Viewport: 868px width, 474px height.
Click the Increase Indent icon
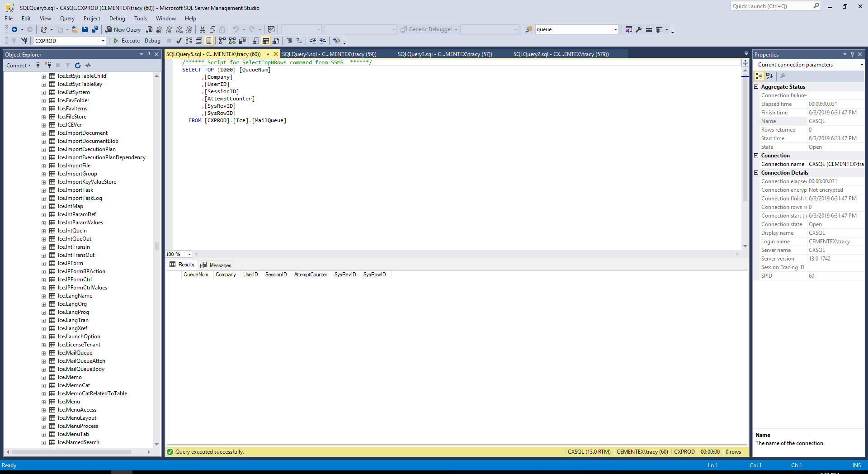point(323,41)
